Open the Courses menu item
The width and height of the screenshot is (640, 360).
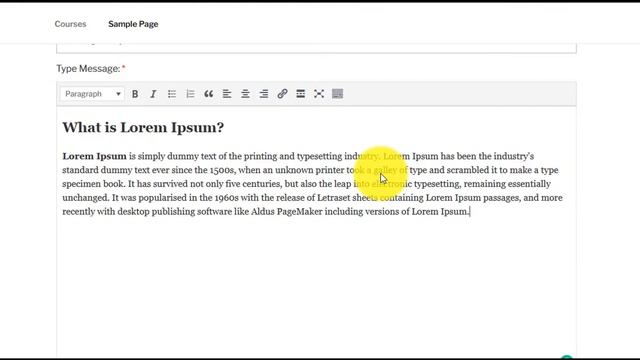70,24
